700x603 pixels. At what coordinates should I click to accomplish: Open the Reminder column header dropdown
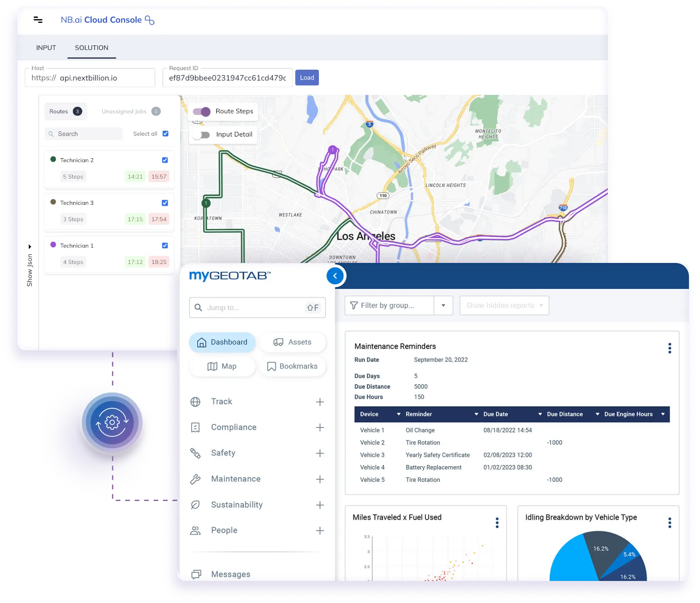click(x=476, y=414)
